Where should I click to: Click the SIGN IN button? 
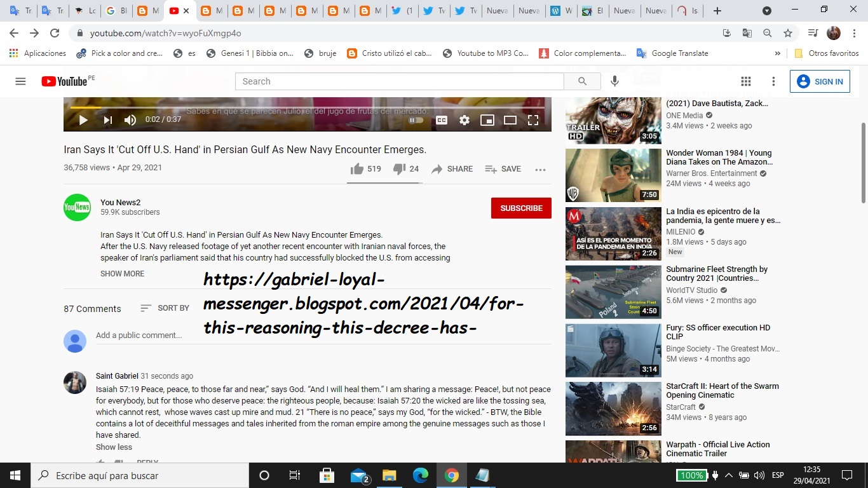[x=820, y=81]
